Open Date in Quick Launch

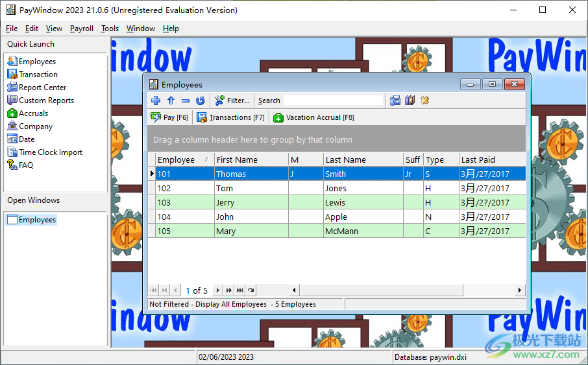(x=21, y=139)
